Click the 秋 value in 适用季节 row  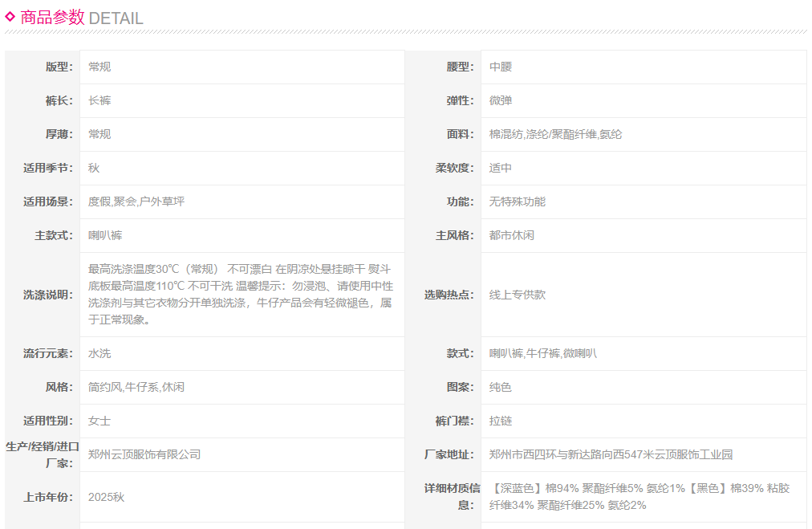point(94,168)
